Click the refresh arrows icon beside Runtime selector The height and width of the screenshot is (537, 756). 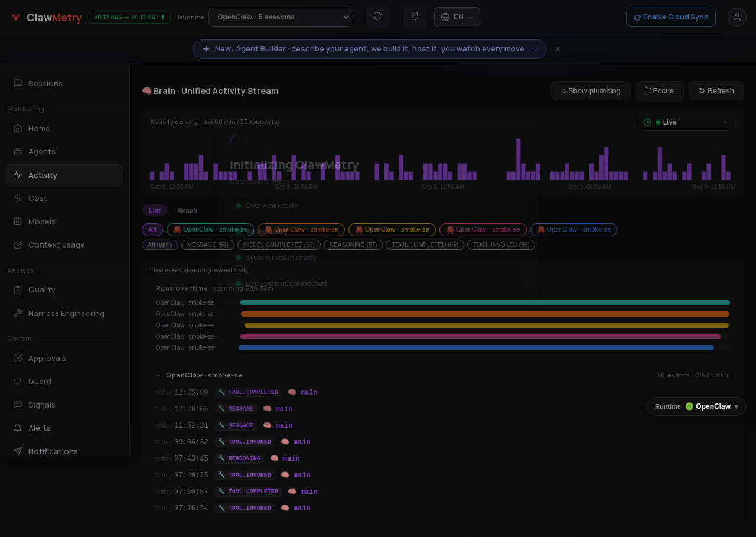point(377,17)
